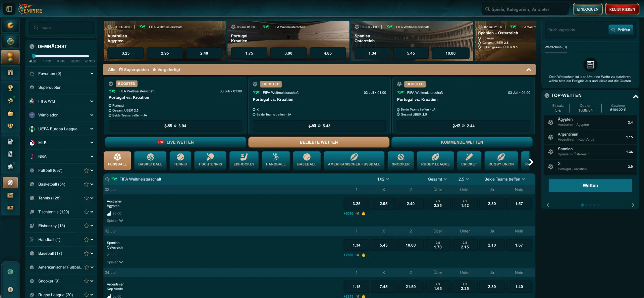Select the Cricket sport icon tab
Image resolution: width=644 pixels, height=298 pixels.
(469, 160)
